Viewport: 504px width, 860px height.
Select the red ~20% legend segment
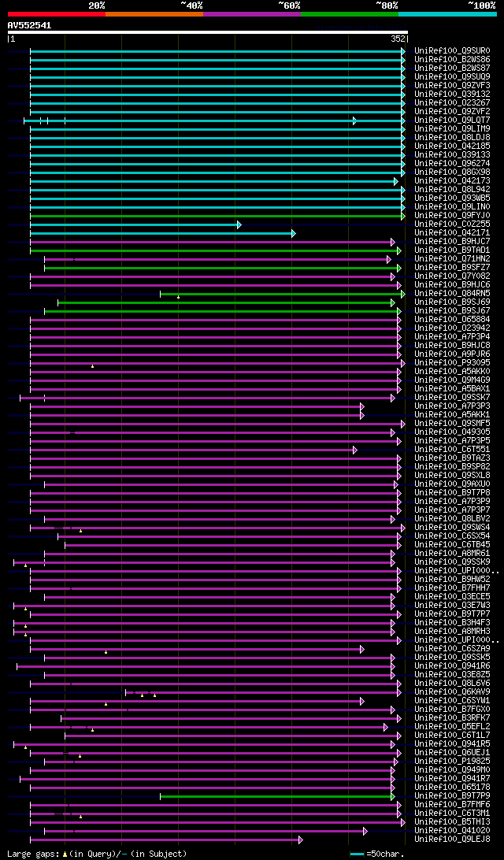tap(57, 13)
